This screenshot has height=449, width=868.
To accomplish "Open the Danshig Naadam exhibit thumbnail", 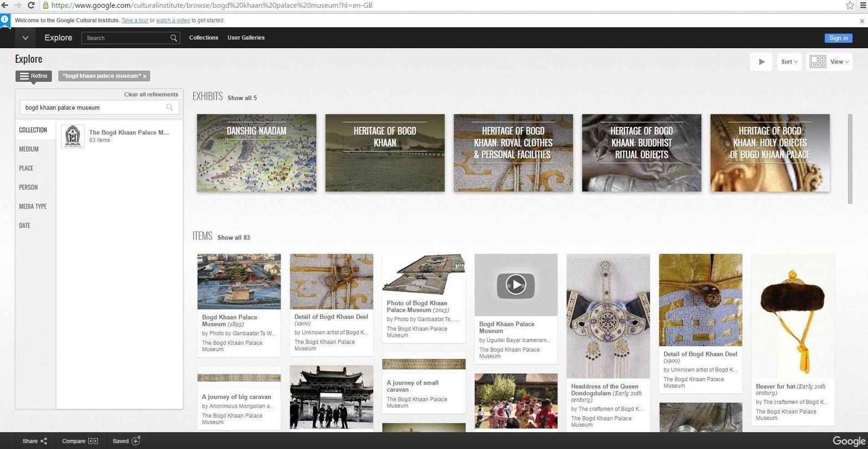I will [x=257, y=153].
